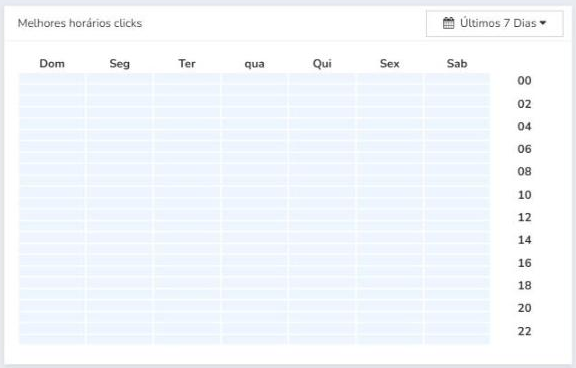Click the 22 hour label
The image size is (576, 368).
(524, 331)
